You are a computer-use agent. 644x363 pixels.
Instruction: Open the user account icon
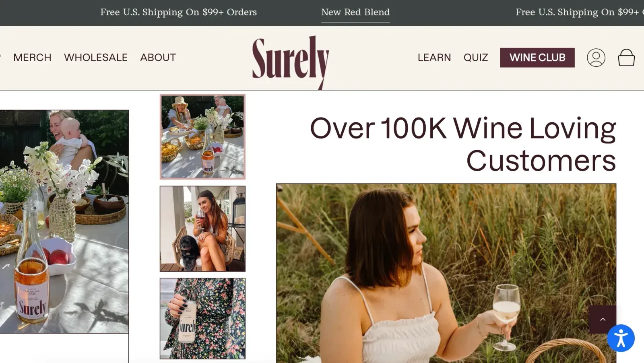coord(596,58)
